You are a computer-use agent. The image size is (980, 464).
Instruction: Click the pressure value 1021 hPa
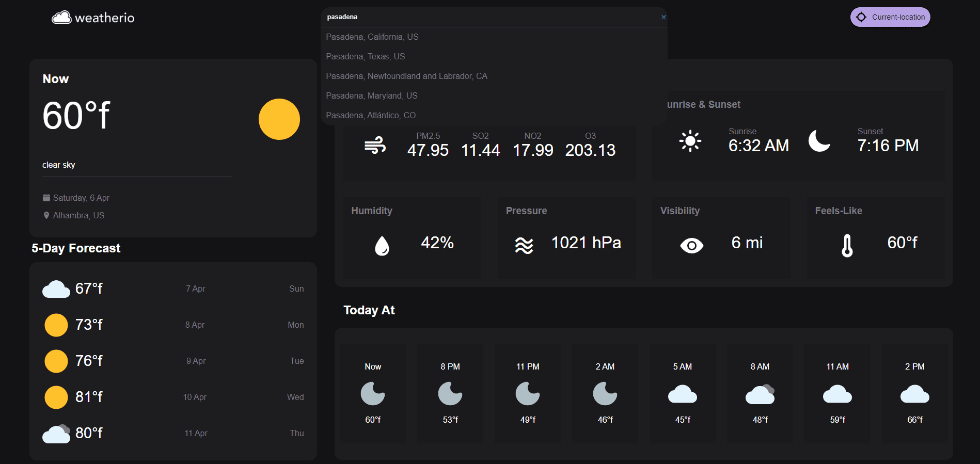pyautogui.click(x=586, y=243)
